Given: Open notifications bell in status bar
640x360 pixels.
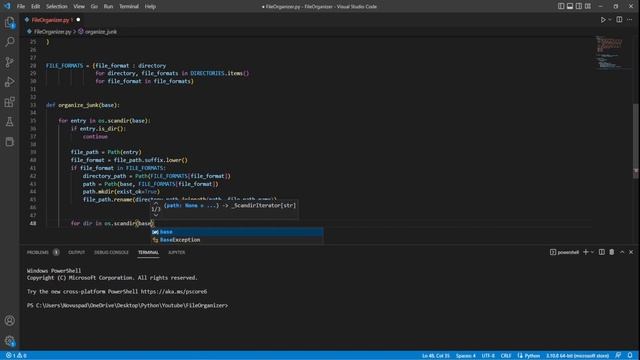Looking at the screenshot, I should [x=630, y=356].
